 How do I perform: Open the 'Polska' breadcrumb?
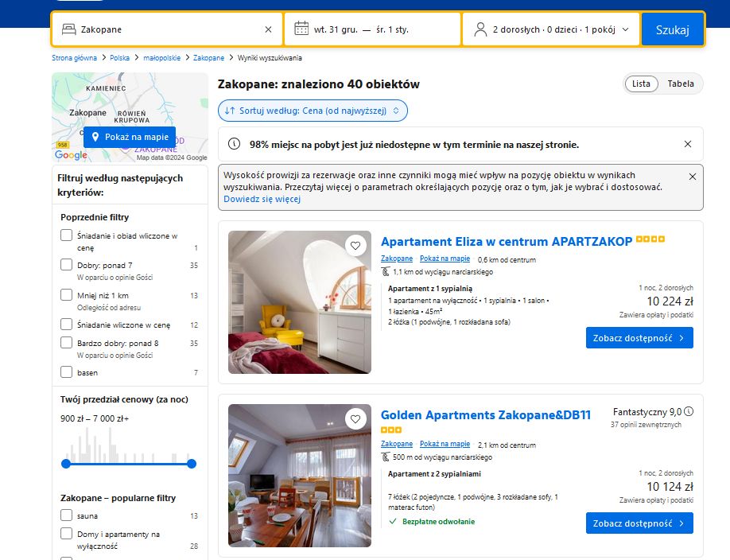(119, 58)
